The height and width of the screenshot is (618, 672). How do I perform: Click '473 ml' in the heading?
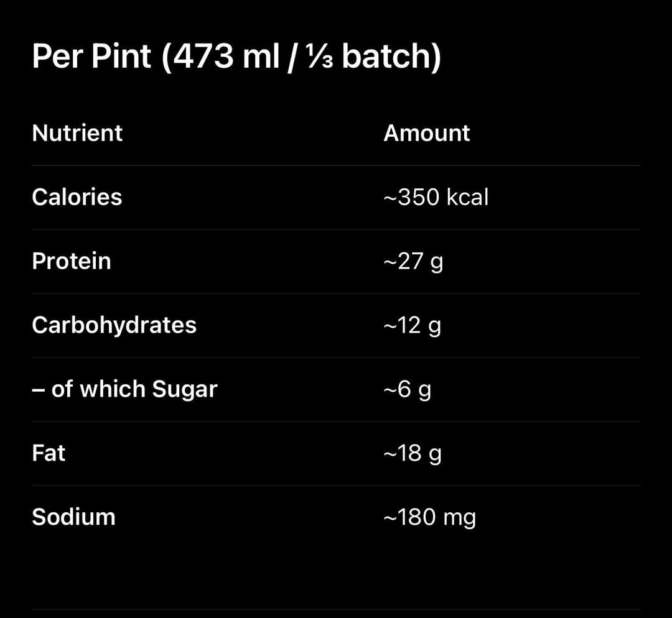(x=225, y=57)
